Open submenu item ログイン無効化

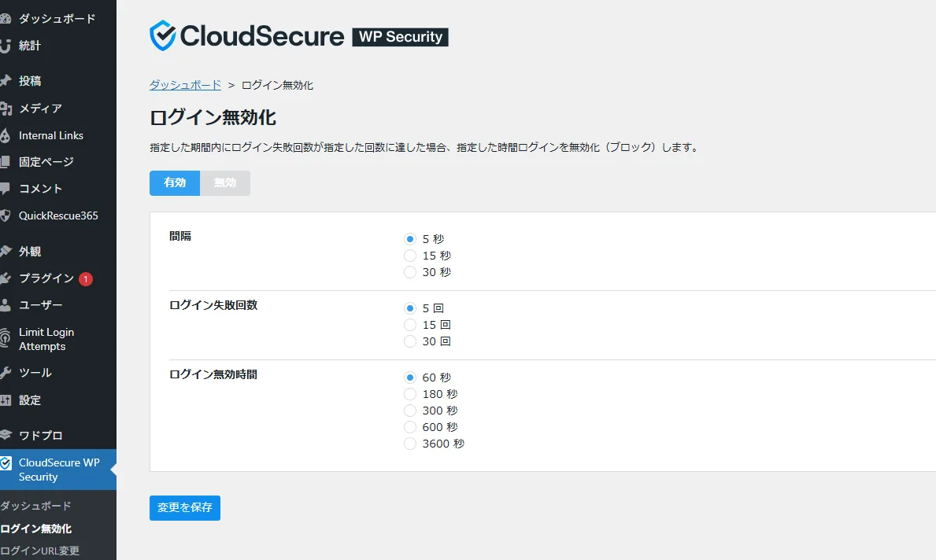(35, 529)
